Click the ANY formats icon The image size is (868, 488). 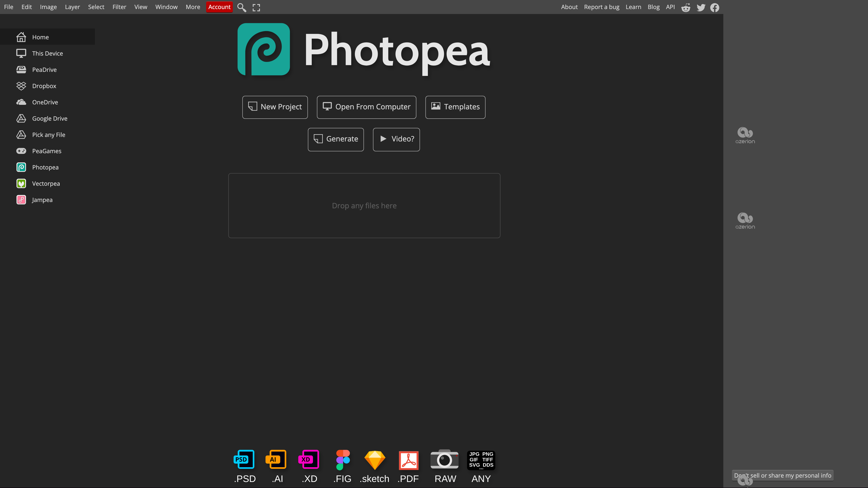(481, 460)
